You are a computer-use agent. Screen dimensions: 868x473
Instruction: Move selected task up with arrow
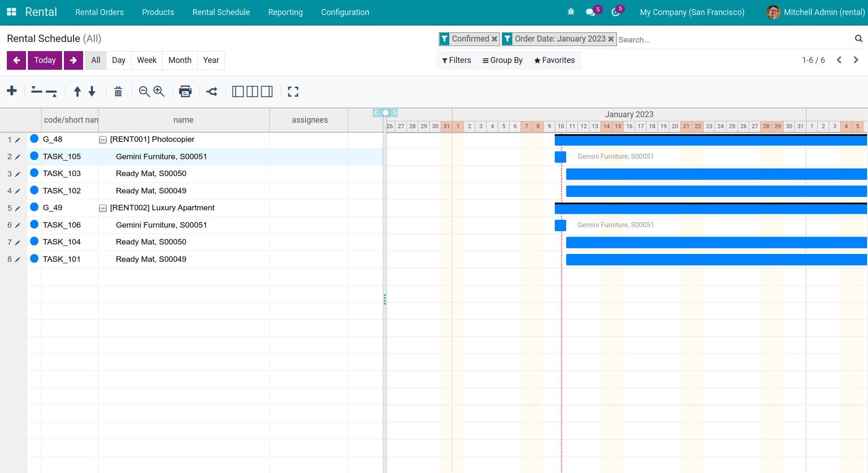(x=78, y=92)
